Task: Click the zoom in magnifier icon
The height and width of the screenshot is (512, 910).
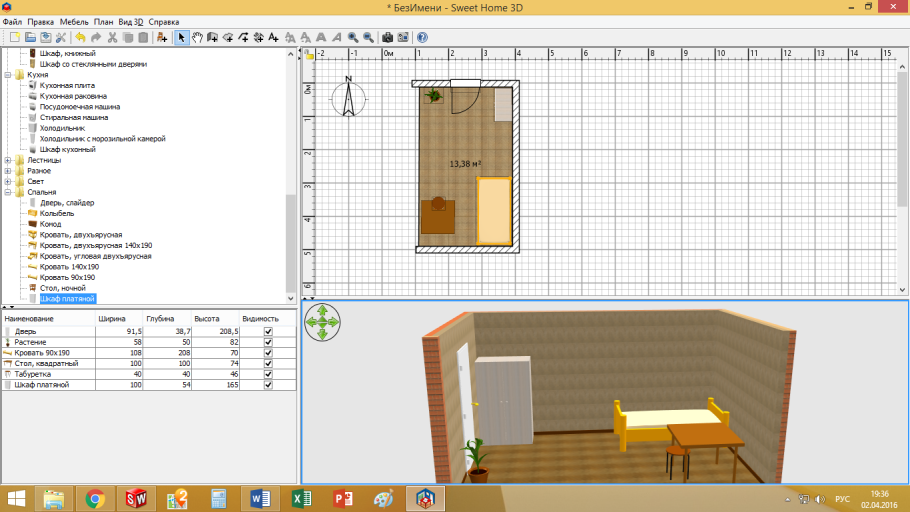Action: click(352, 37)
